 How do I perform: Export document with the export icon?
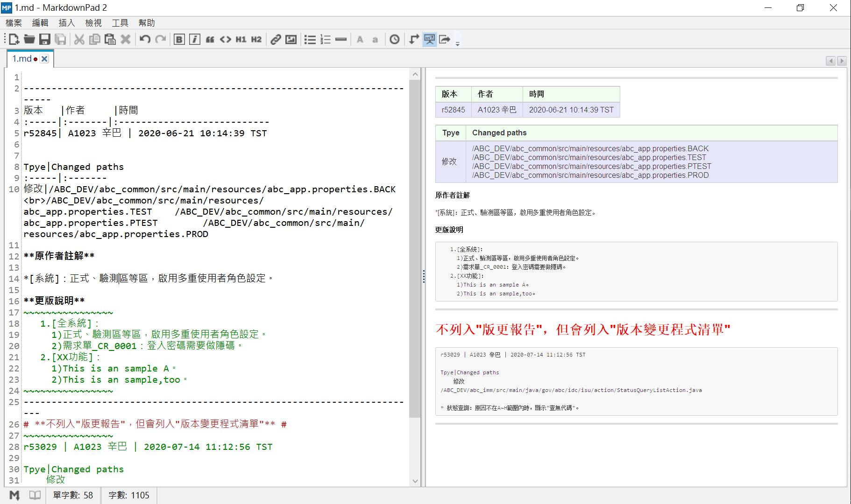pos(445,40)
